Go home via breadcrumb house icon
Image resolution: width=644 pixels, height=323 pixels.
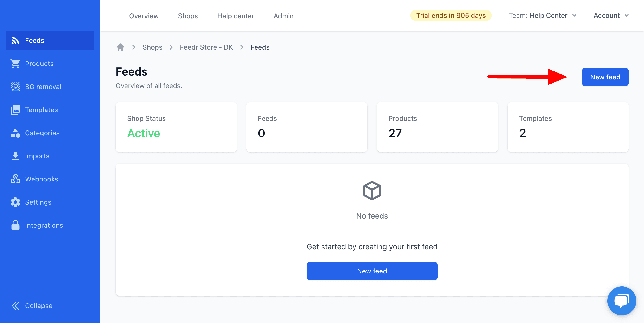(120, 47)
